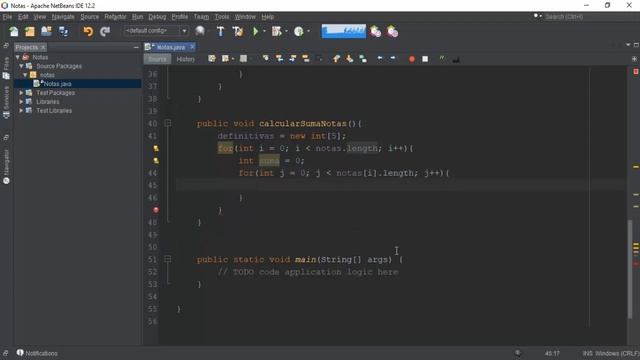Open the Run Project dropdown arrow
Image resolution: width=640 pixels, height=360 pixels.
tap(264, 31)
